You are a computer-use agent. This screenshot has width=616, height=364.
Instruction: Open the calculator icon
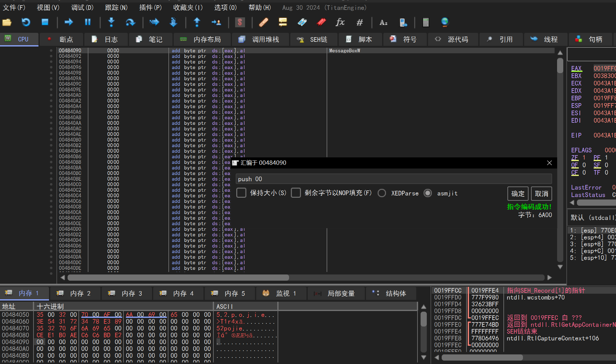point(426,22)
